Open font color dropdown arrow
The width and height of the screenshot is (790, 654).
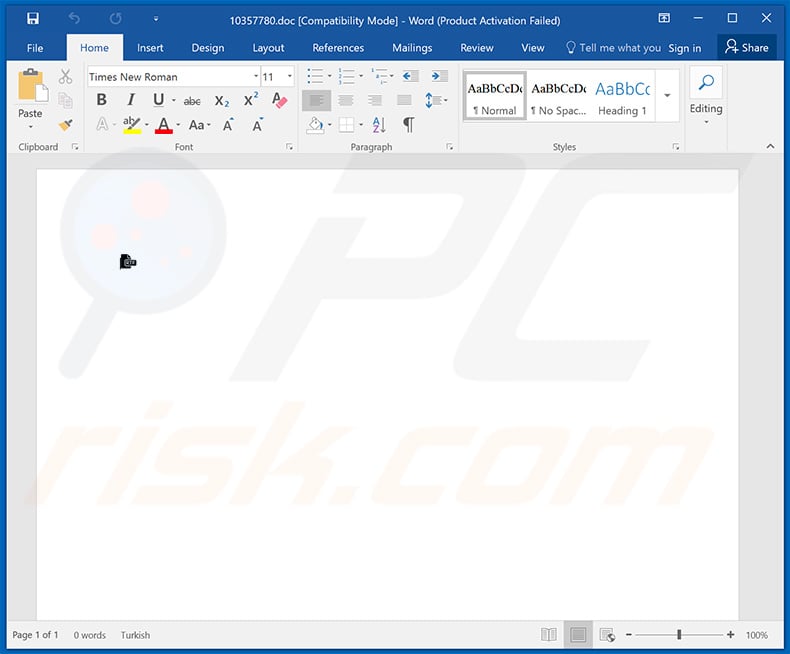[178, 124]
